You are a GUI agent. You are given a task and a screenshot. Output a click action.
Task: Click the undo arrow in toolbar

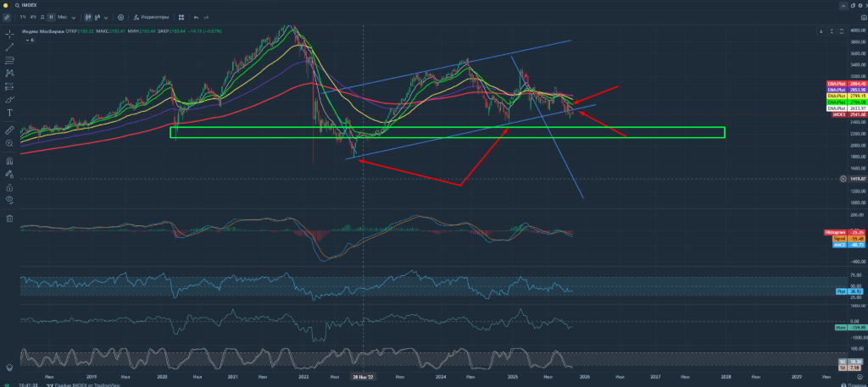pos(196,17)
